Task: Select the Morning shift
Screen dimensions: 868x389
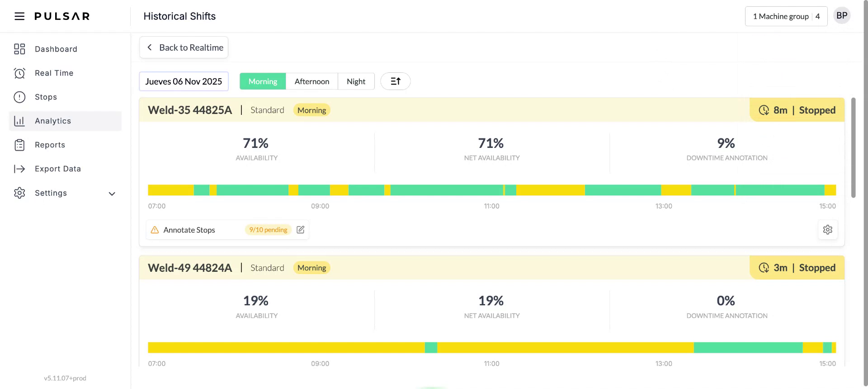Action: pyautogui.click(x=263, y=81)
